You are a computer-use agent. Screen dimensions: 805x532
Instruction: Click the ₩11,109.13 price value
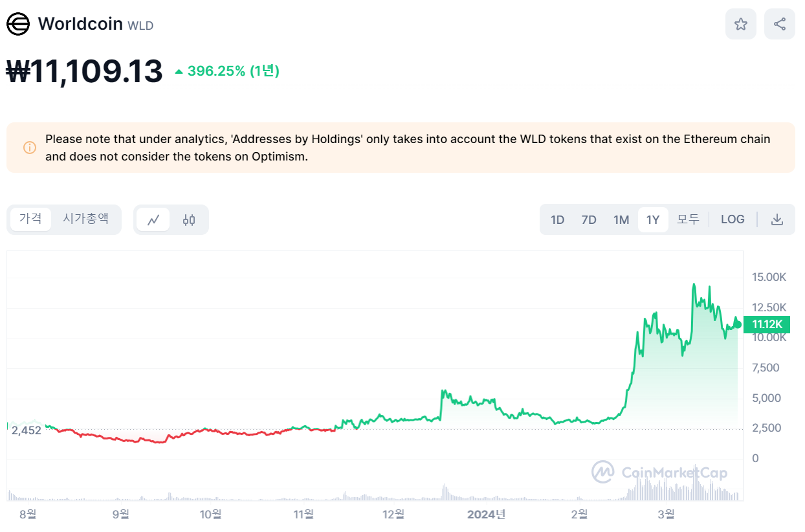point(84,71)
